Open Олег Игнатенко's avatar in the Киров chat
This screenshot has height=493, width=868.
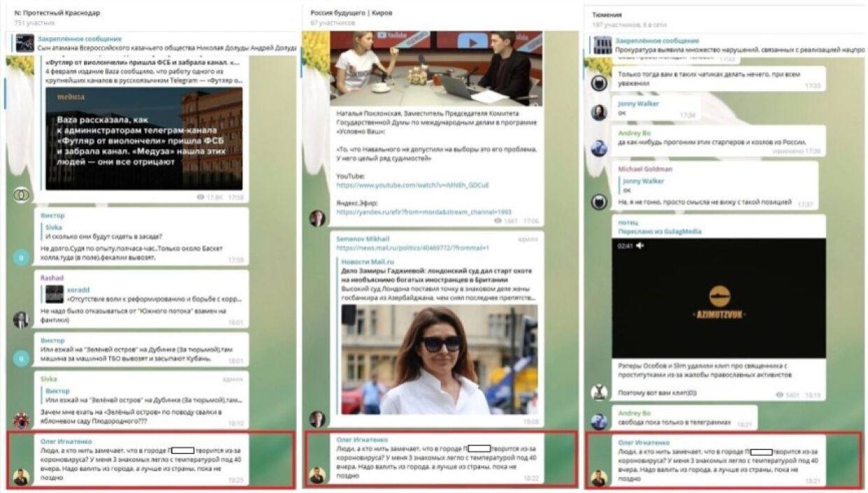[x=317, y=475]
